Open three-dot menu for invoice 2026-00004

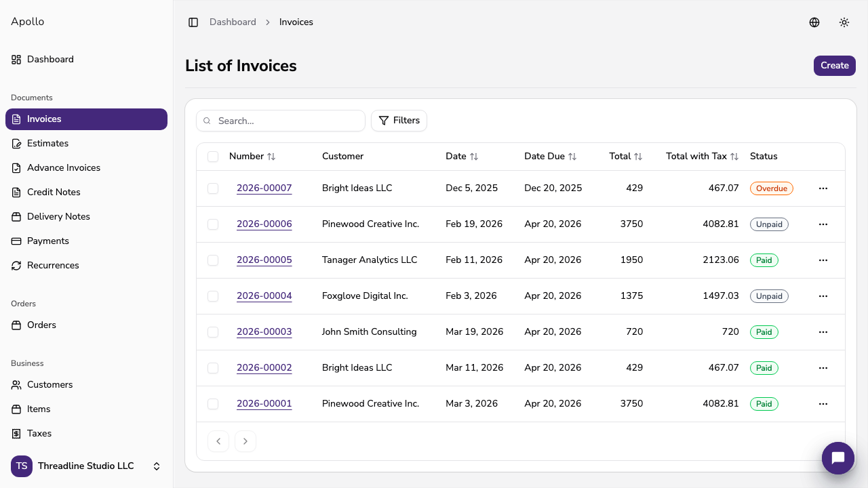(823, 296)
